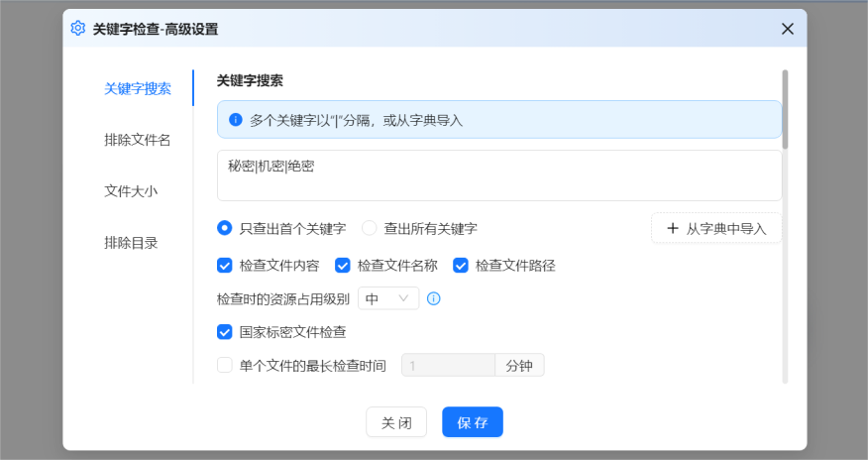Click the gear icon in dialog title
Image resolution: width=868 pixels, height=460 pixels.
[x=78, y=29]
